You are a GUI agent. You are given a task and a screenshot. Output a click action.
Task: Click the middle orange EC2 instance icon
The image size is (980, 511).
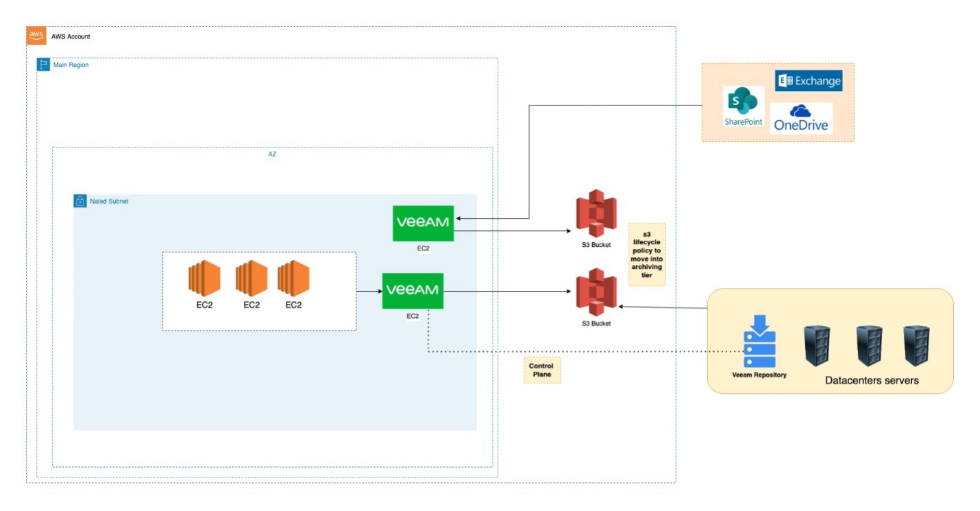pos(252,278)
